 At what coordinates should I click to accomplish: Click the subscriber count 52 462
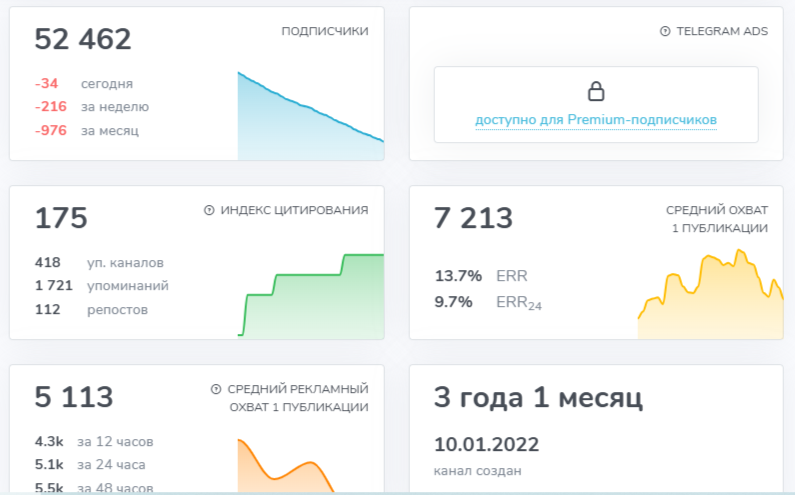(83, 39)
